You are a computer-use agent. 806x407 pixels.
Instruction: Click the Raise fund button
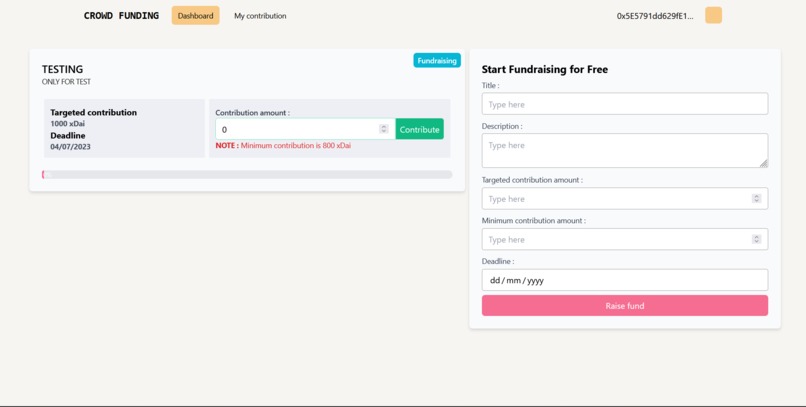pos(625,306)
